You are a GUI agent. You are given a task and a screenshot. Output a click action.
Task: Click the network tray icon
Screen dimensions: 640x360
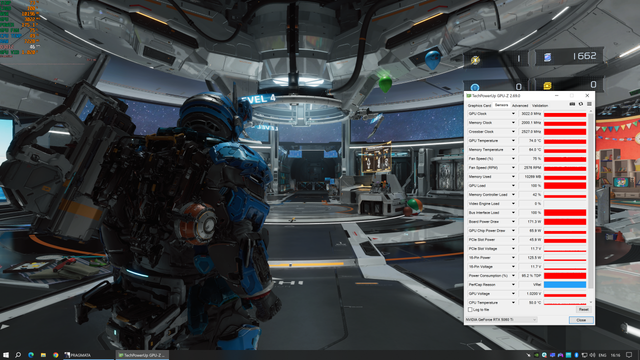pos(584,355)
